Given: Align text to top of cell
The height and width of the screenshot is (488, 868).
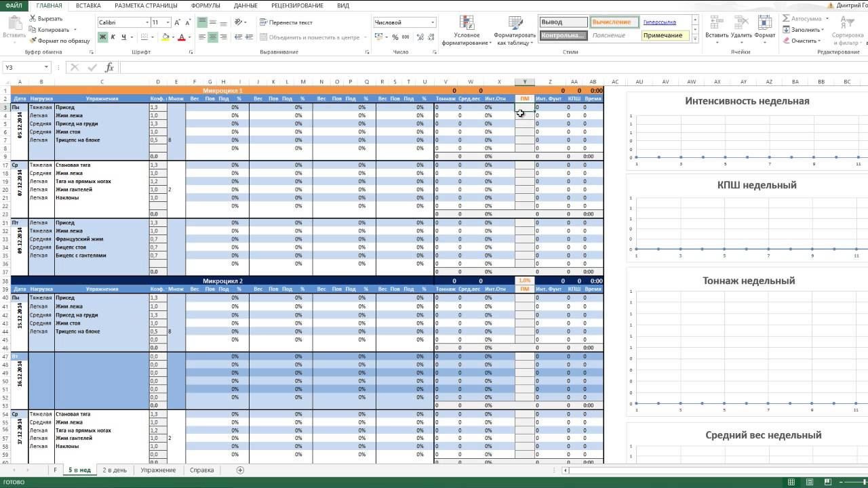Looking at the screenshot, I should coord(202,22).
